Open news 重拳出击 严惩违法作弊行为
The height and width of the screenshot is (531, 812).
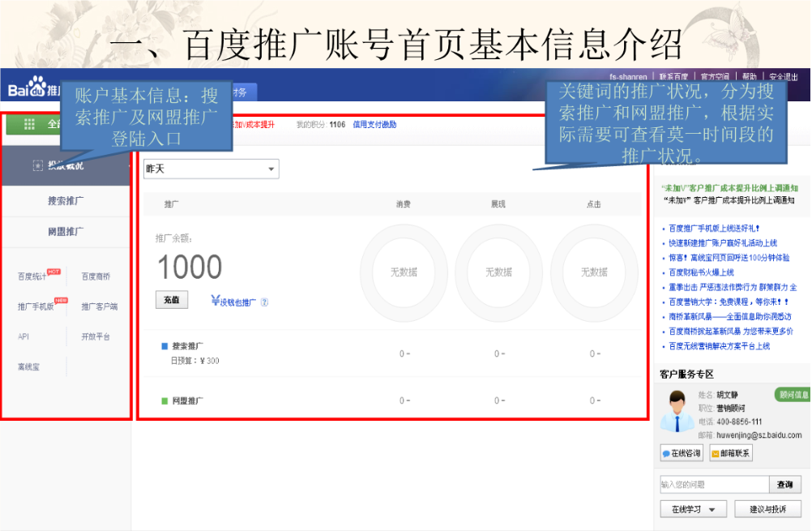pos(733,287)
